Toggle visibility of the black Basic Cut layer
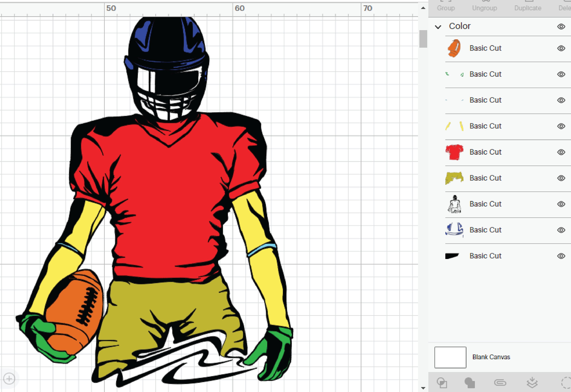 (561, 256)
